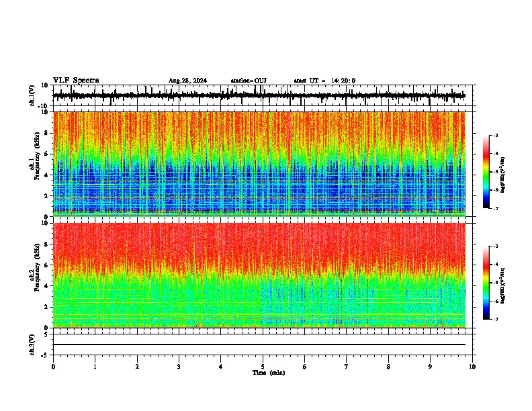
Task: Click time axis tick label '1'
Action: pos(95,367)
